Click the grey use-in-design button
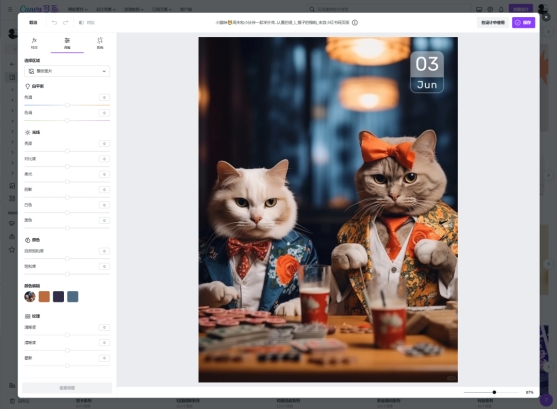 (x=493, y=23)
